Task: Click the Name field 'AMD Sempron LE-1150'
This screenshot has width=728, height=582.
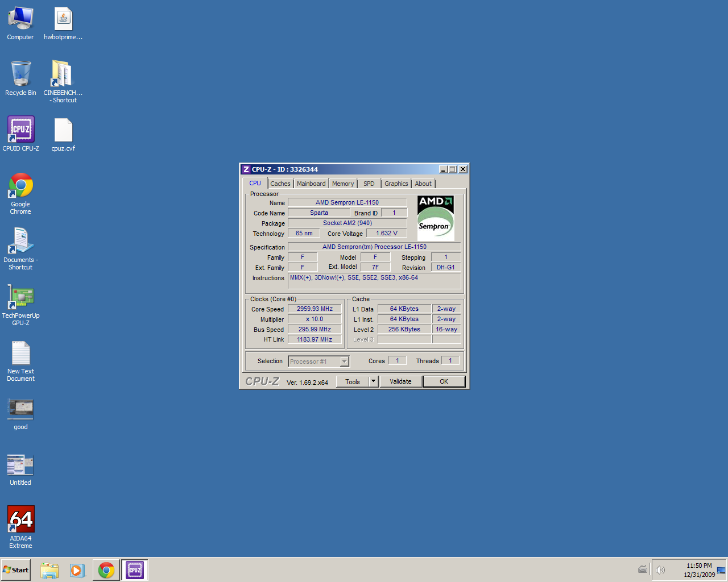Action: (347, 202)
